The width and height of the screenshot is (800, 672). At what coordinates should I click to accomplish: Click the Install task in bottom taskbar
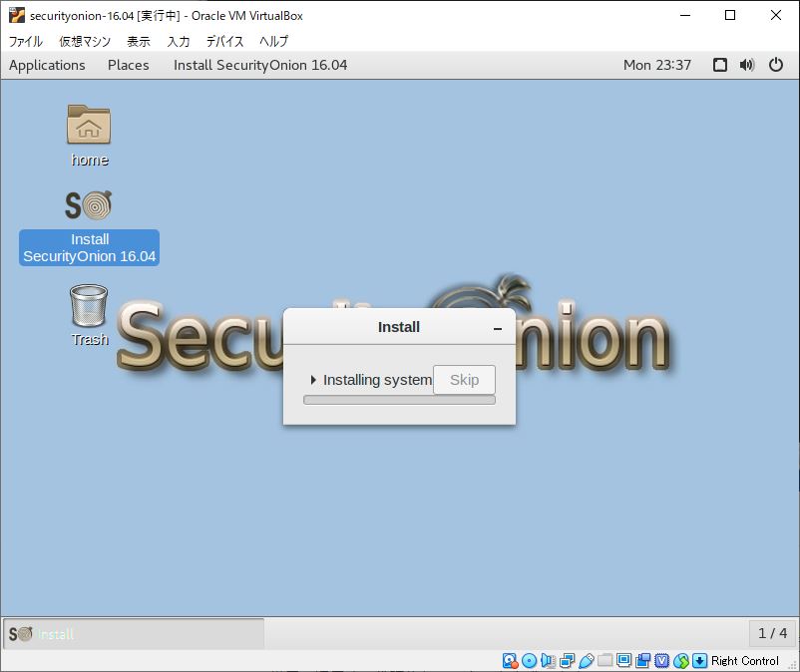pos(134,634)
